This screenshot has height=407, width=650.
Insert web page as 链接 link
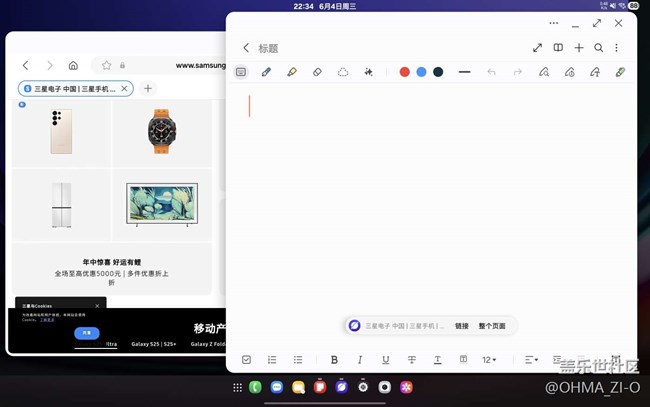click(461, 326)
